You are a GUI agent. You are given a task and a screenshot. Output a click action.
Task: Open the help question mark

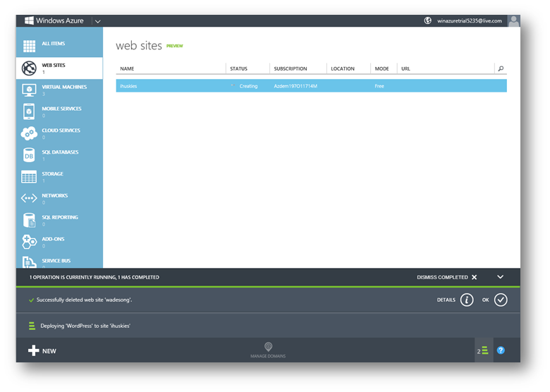pos(501,350)
